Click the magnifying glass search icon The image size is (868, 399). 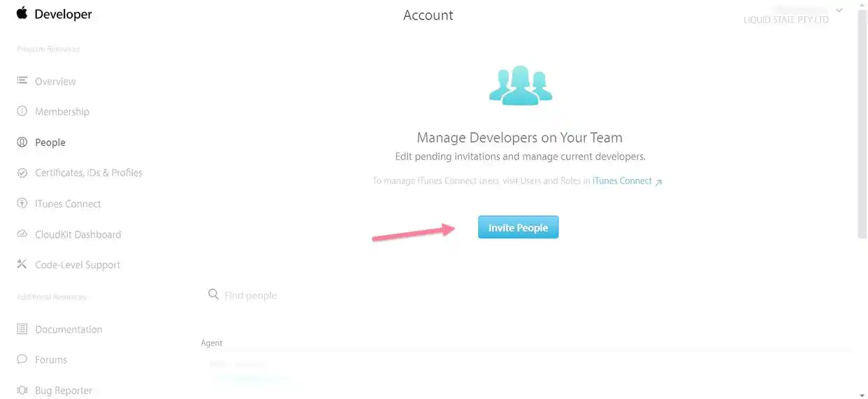(x=213, y=295)
